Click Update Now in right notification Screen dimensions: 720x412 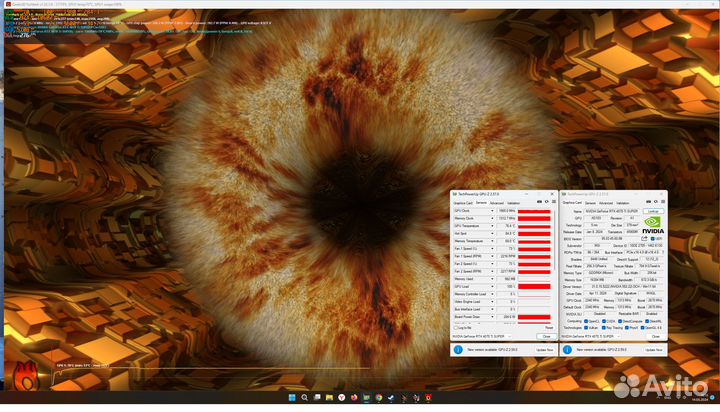point(654,350)
